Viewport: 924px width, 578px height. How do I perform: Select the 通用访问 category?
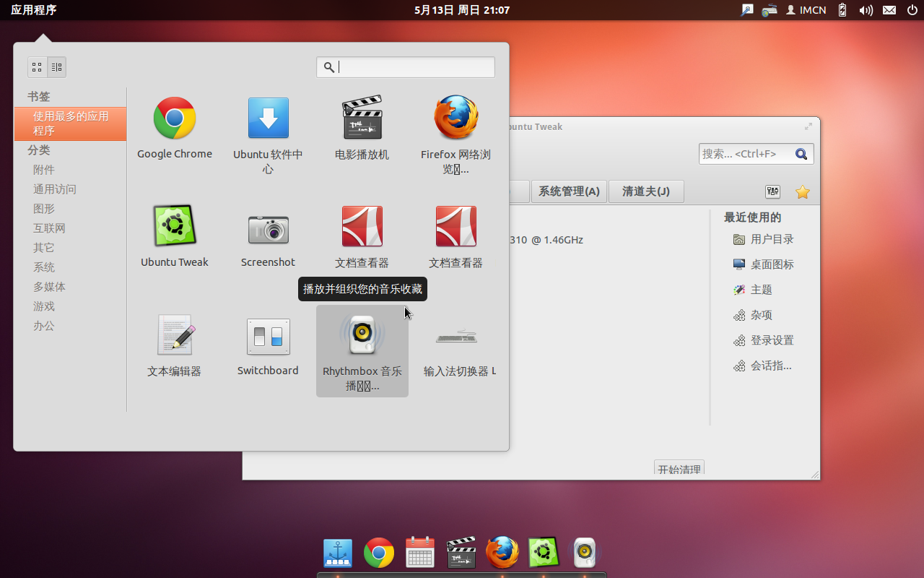tap(55, 189)
